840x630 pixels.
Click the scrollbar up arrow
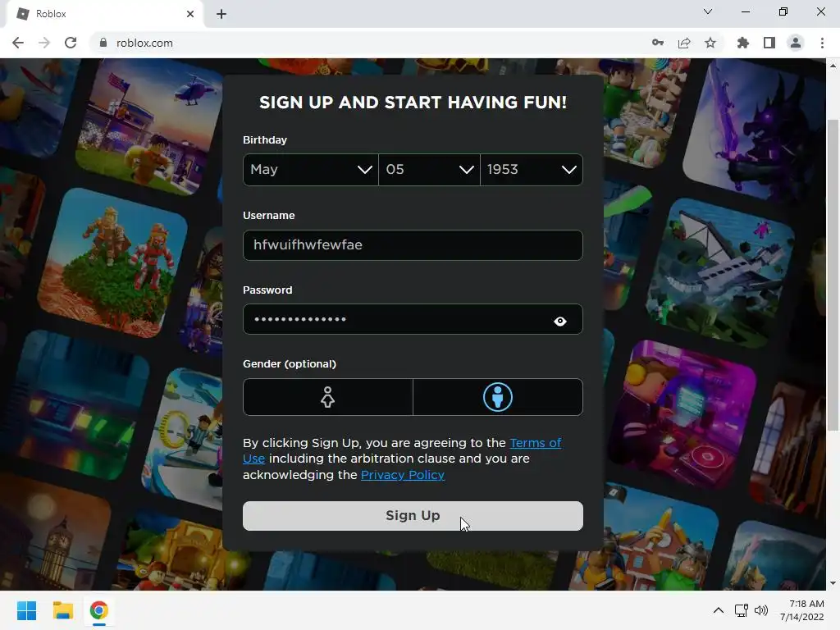[833, 66]
